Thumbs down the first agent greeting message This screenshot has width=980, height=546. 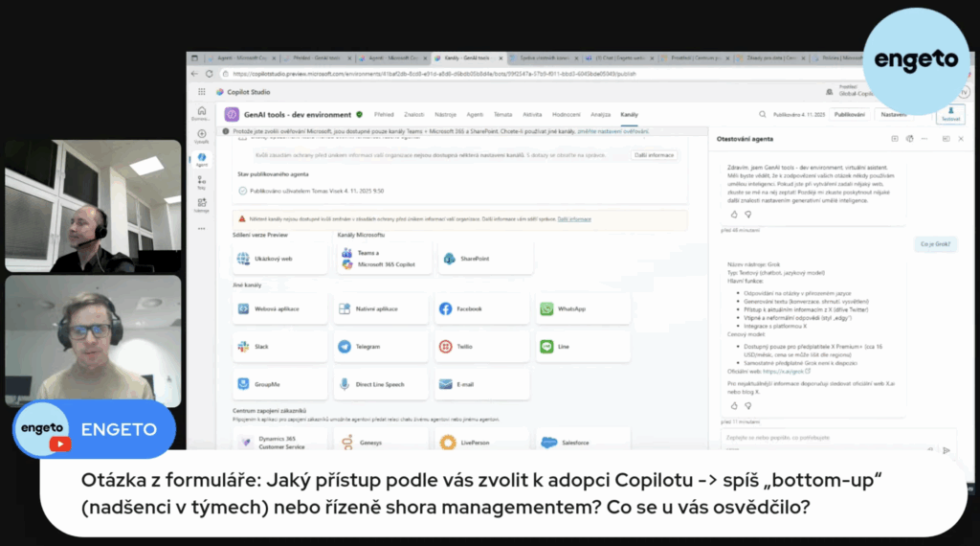[x=746, y=214]
